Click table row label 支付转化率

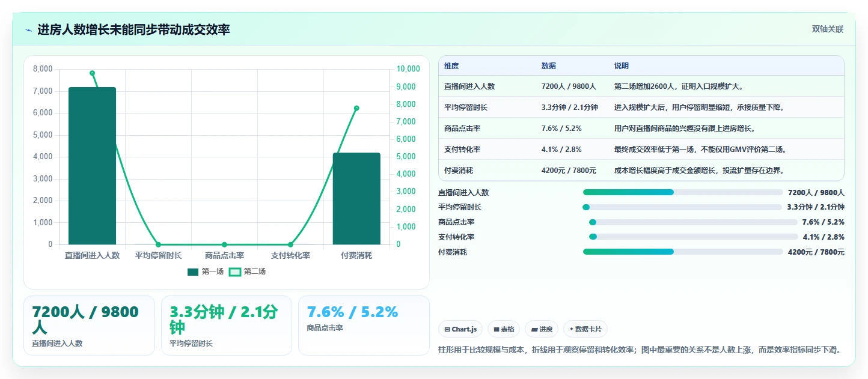pyautogui.click(x=462, y=150)
